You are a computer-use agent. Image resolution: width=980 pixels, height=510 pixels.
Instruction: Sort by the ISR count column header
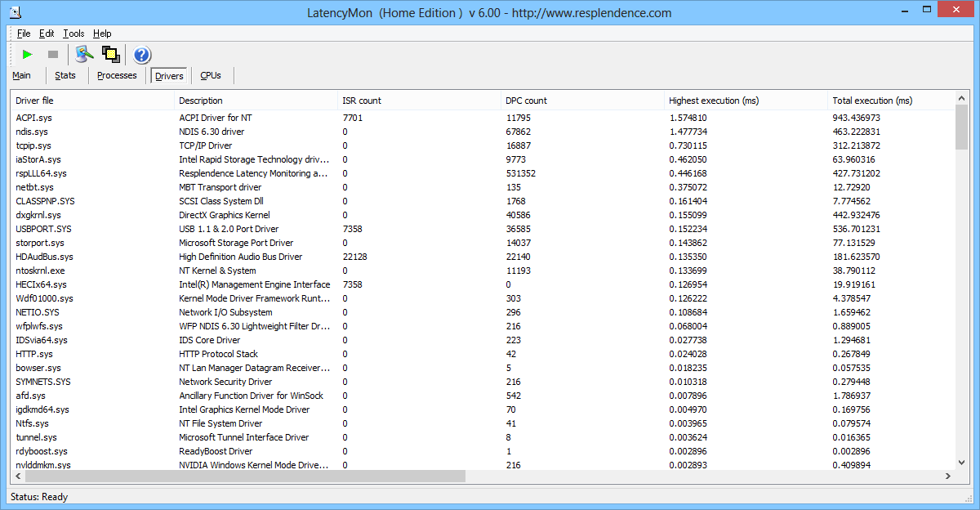point(420,101)
